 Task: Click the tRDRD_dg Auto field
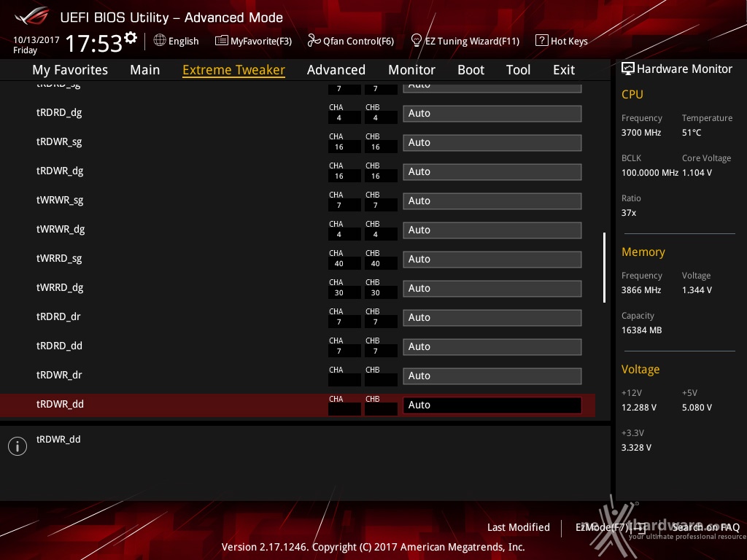(x=492, y=113)
